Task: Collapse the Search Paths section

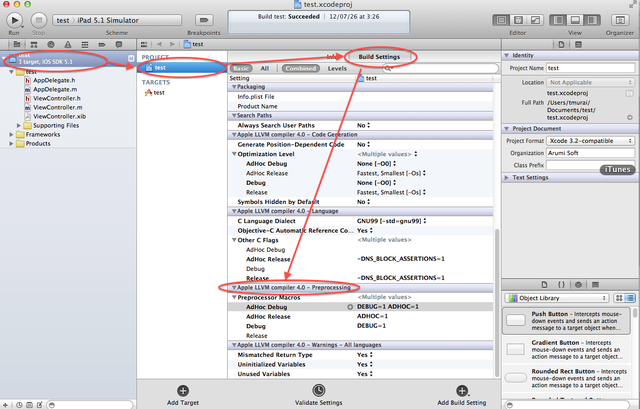Action: pyautogui.click(x=234, y=116)
